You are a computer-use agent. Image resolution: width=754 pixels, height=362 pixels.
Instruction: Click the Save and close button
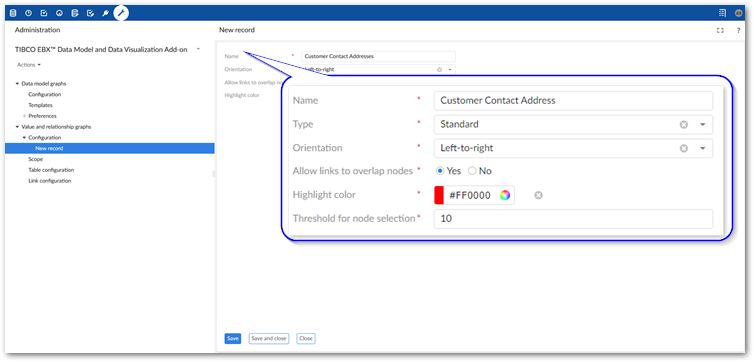coord(269,338)
